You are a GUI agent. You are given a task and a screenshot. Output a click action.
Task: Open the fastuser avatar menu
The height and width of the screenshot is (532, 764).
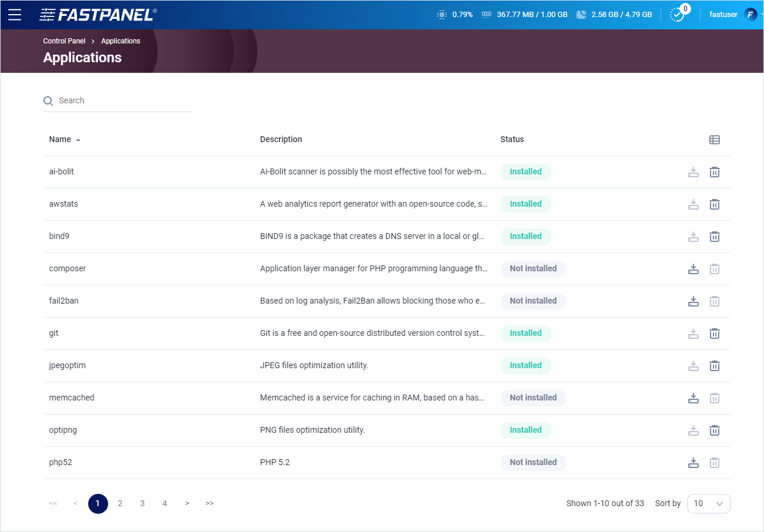[750, 15]
